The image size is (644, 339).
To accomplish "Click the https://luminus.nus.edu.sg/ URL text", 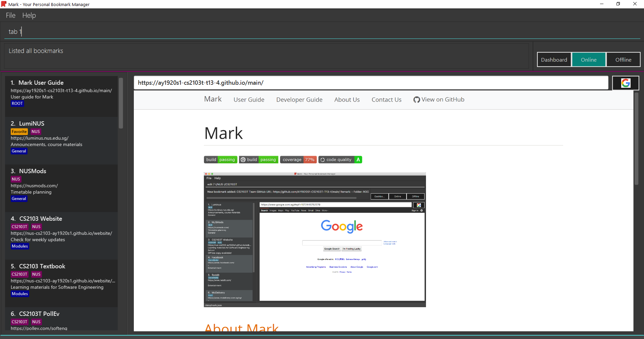I will pos(40,138).
